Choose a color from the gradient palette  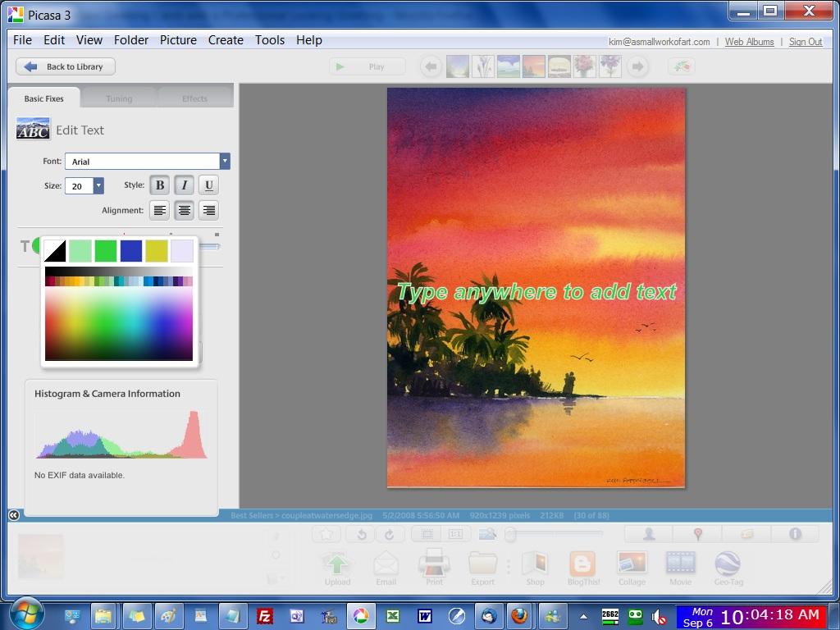(x=119, y=323)
